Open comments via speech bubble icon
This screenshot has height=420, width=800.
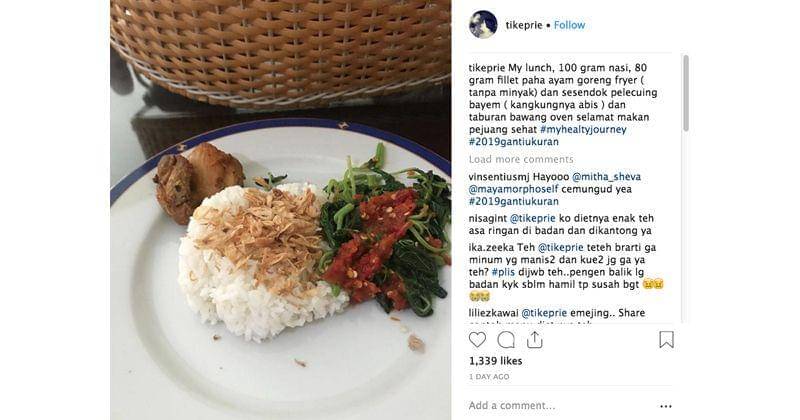click(x=506, y=339)
